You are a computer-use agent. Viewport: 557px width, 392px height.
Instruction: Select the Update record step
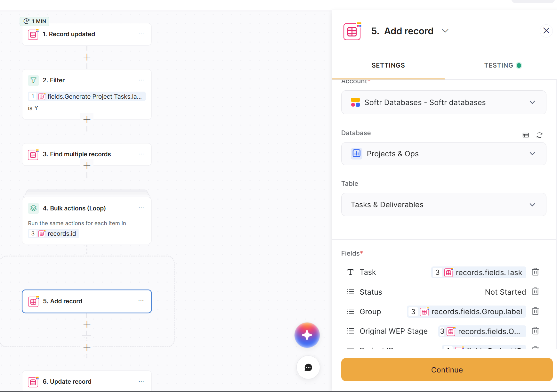pyautogui.click(x=67, y=381)
